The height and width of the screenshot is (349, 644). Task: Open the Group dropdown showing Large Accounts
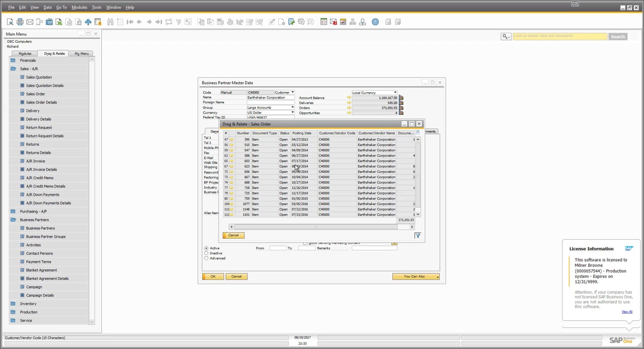point(292,107)
